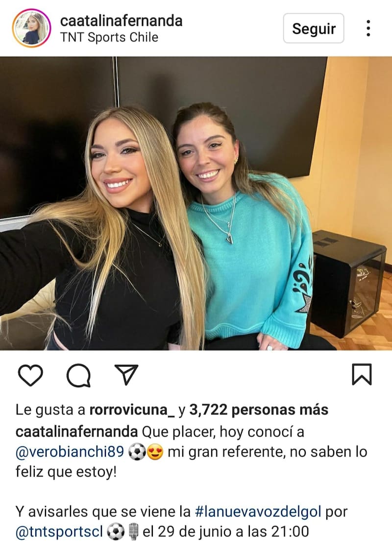Open caatalinafernanda's profile picture story
This screenshot has height=559, width=392.
click(x=31, y=28)
